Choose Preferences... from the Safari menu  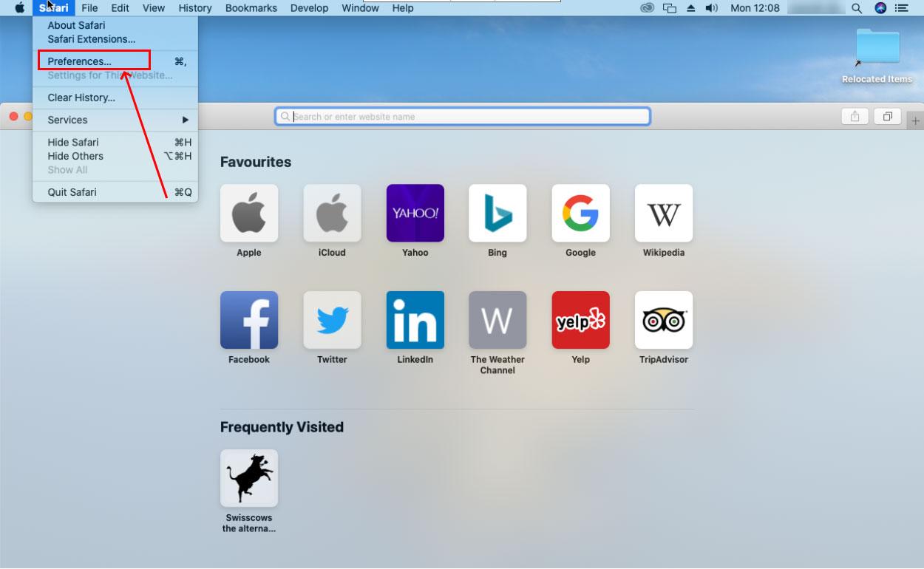point(115,61)
